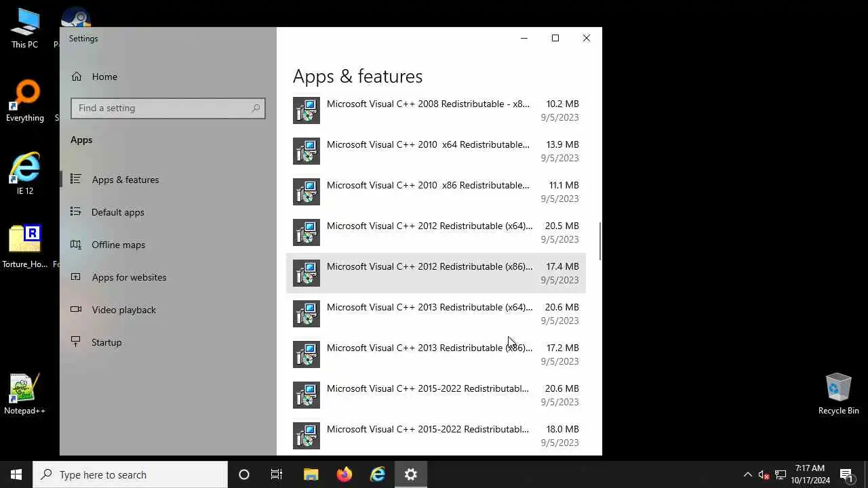The image size is (868, 488).
Task: Select Visual C++ 2010 x64 Redistributable name
Action: click(428, 144)
